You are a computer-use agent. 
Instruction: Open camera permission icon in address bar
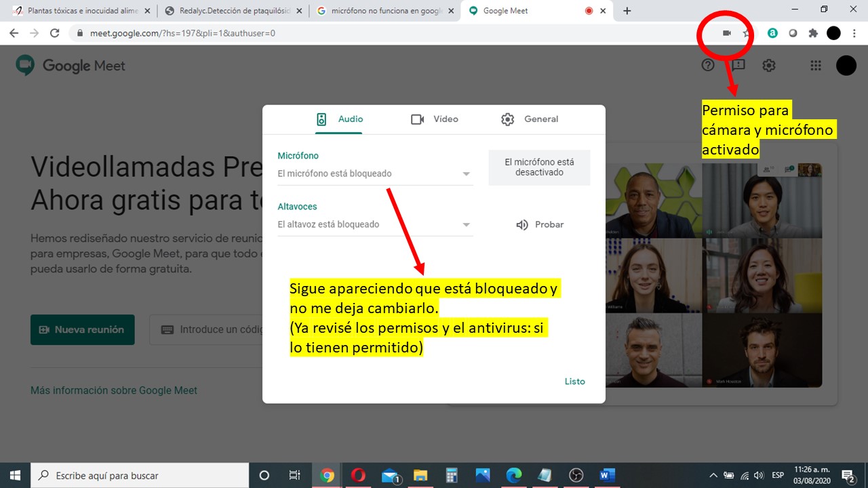(725, 33)
